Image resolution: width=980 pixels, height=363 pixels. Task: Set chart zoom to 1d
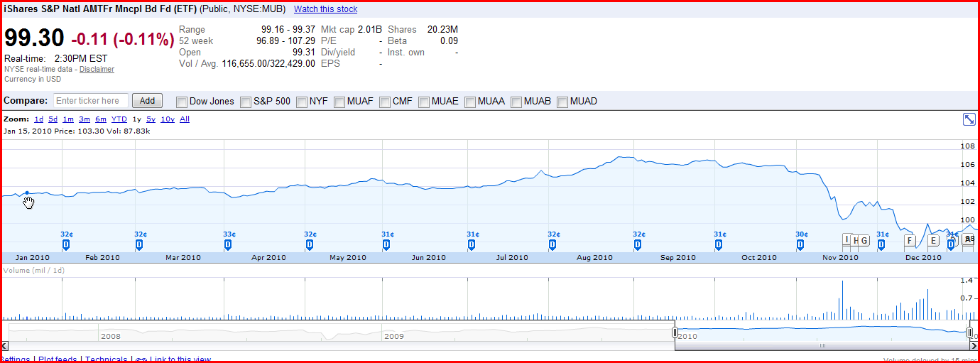(39, 119)
